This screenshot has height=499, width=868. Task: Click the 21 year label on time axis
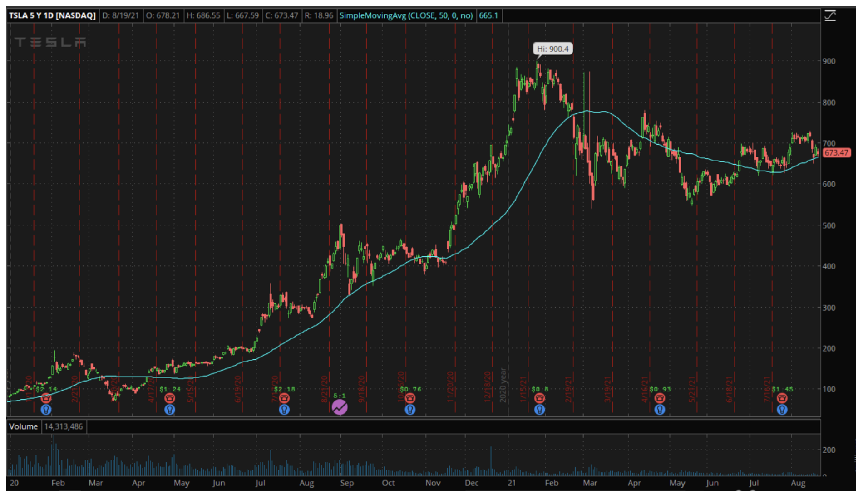point(512,483)
